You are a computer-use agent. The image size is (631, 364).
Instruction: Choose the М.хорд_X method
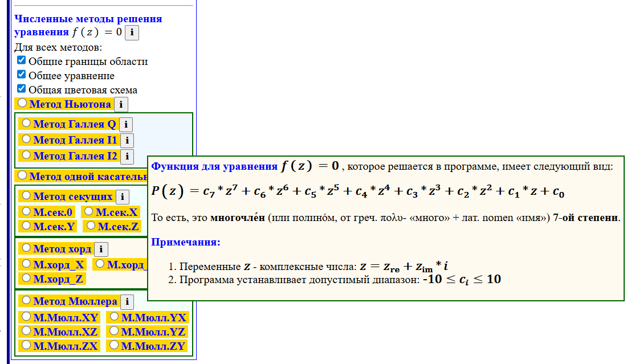(26, 263)
